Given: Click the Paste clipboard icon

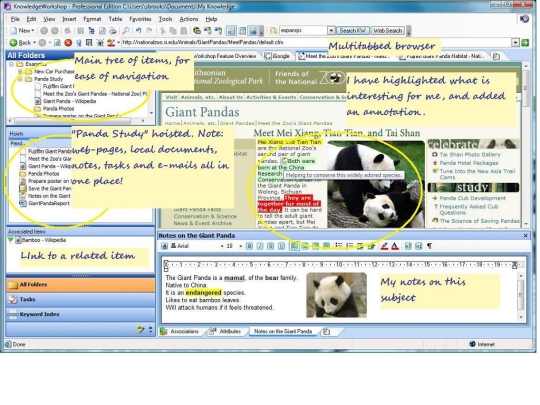Looking at the screenshot, I should pyautogui.click(x=184, y=31).
